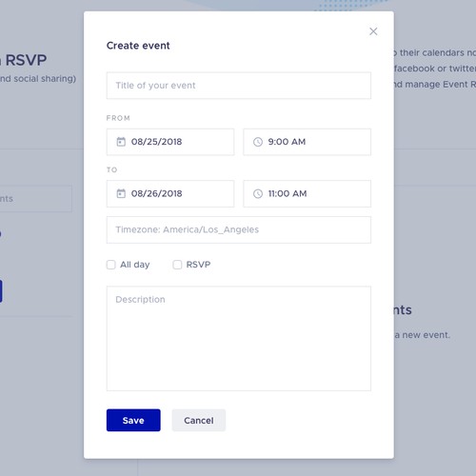Open the 9:00 AM start time selector

[x=307, y=142]
